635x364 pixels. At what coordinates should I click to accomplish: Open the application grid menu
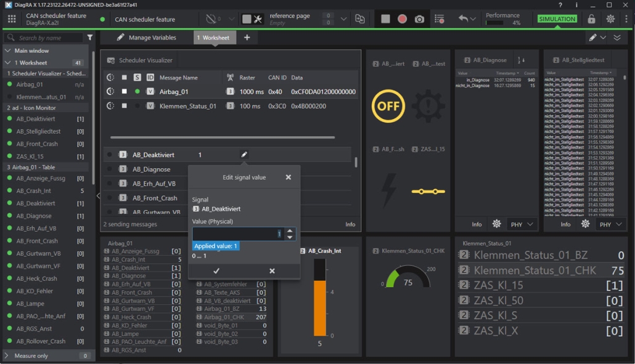coord(12,19)
